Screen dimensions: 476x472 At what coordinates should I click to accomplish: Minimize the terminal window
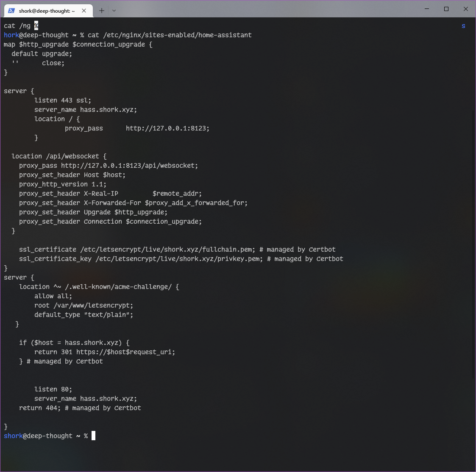pyautogui.click(x=427, y=9)
